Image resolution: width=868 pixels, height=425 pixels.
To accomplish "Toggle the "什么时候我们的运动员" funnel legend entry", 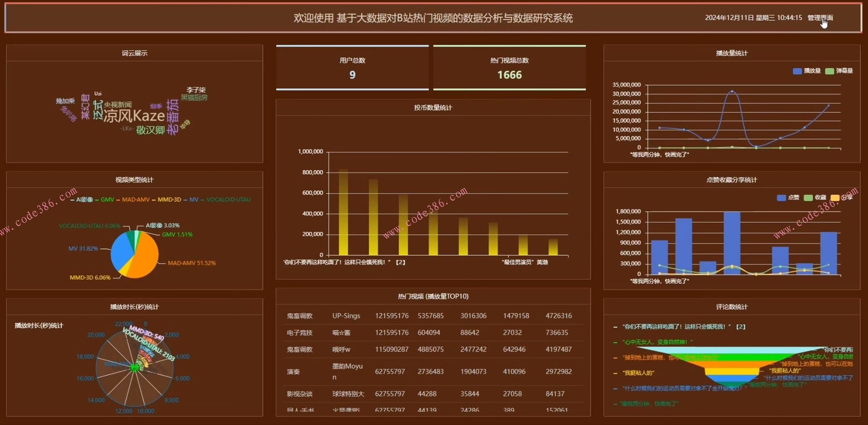I will click(679, 388).
